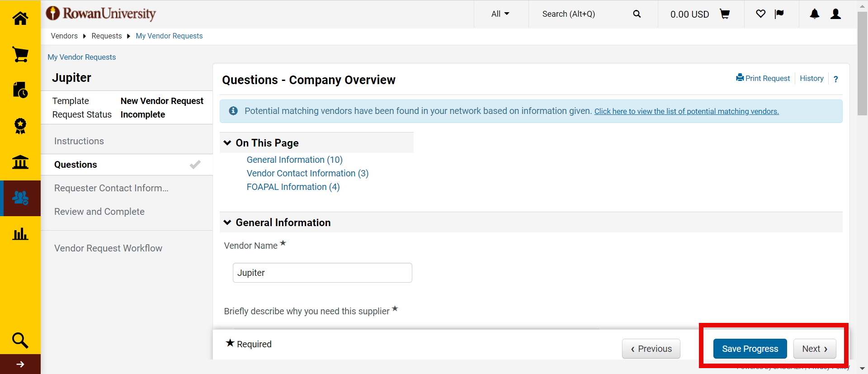This screenshot has width=868, height=374.
Task: Open the user profile icon
Action: (x=835, y=14)
